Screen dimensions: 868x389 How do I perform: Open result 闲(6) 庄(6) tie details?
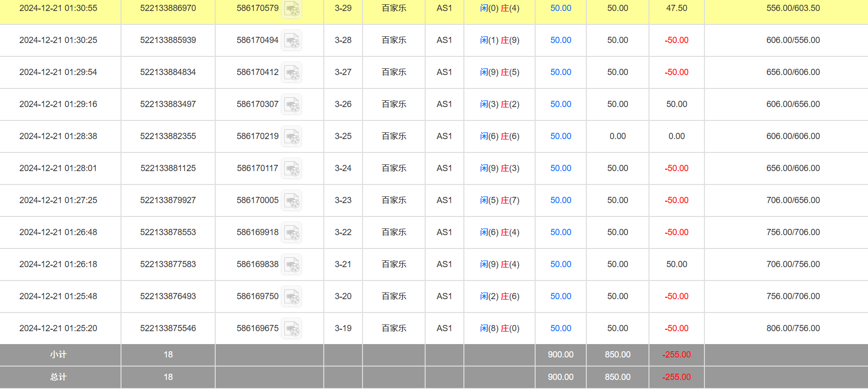(x=499, y=136)
